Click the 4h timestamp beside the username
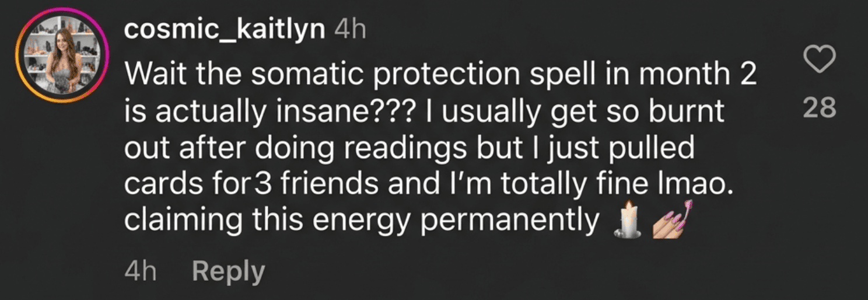 tap(351, 30)
